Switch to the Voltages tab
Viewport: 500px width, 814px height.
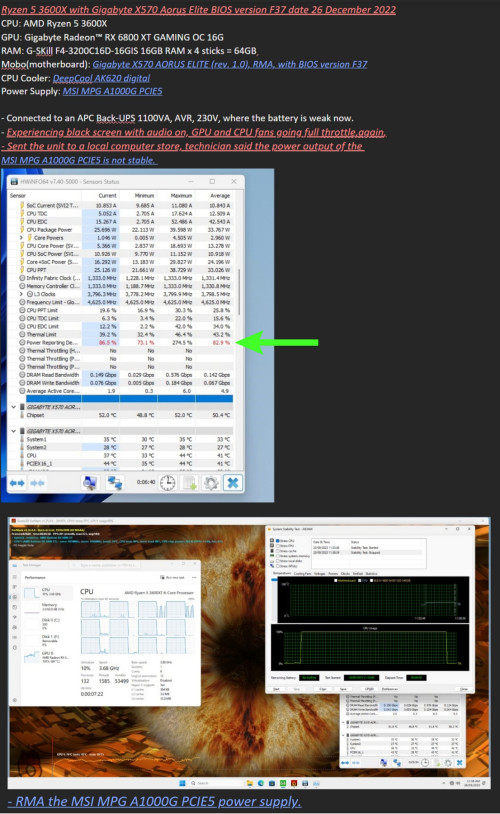[x=319, y=574]
